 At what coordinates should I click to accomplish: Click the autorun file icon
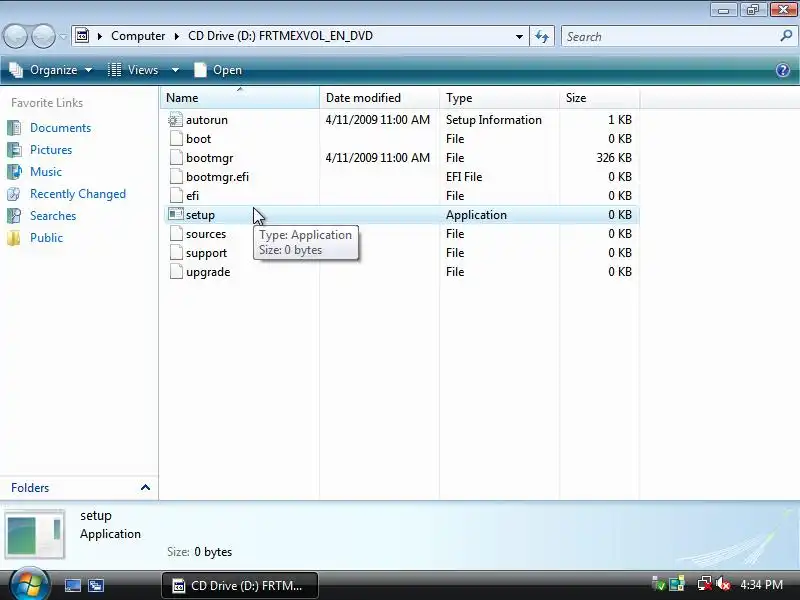(176, 120)
